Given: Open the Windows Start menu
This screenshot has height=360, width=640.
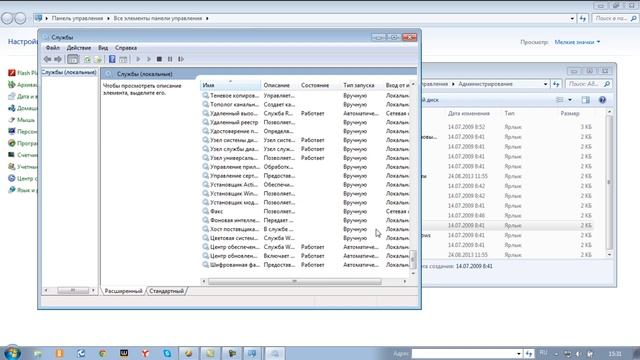Looking at the screenshot, I should (11, 353).
